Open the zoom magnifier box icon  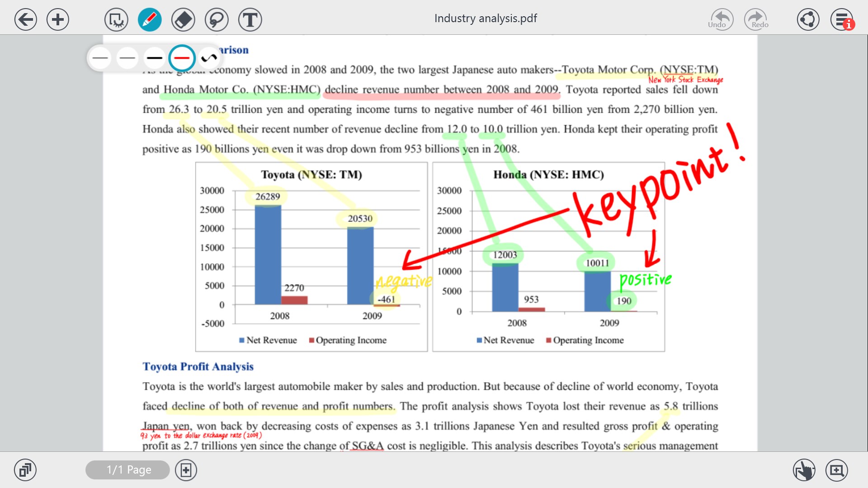[x=837, y=470]
